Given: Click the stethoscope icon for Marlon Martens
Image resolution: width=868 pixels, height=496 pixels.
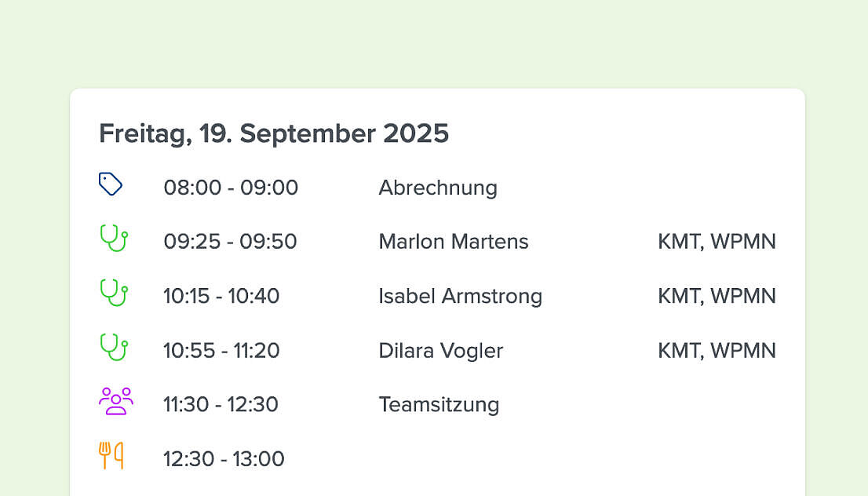Looking at the screenshot, I should [114, 238].
